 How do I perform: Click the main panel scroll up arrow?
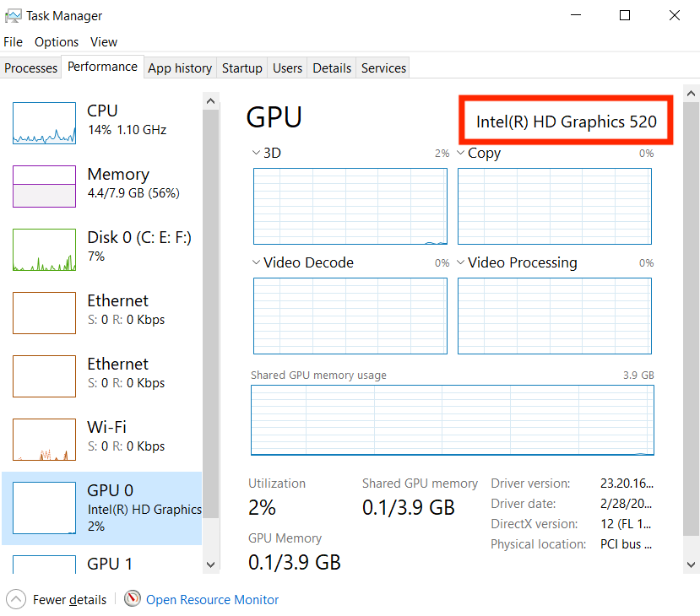click(x=691, y=94)
